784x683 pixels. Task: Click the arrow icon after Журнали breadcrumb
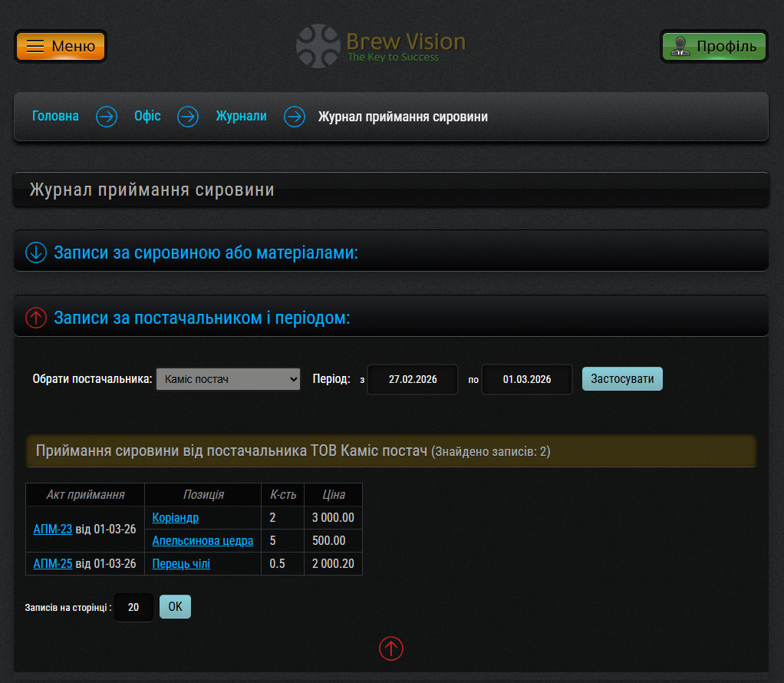(295, 117)
